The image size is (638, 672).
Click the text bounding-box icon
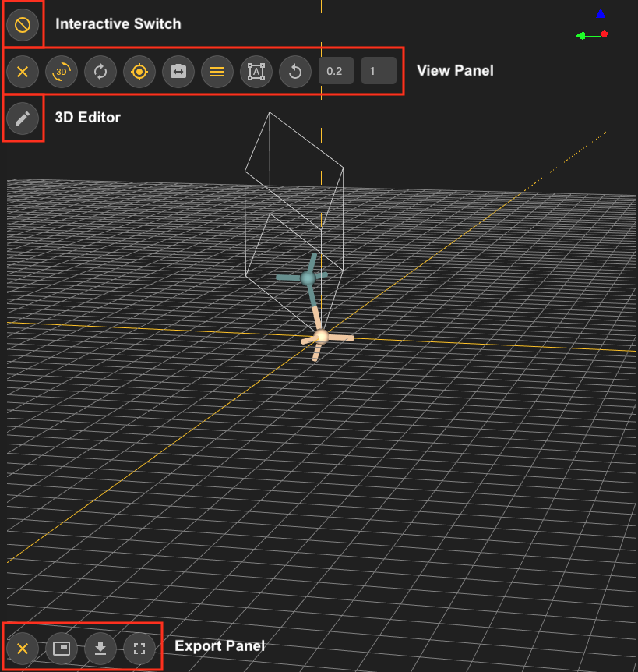pyautogui.click(x=256, y=72)
